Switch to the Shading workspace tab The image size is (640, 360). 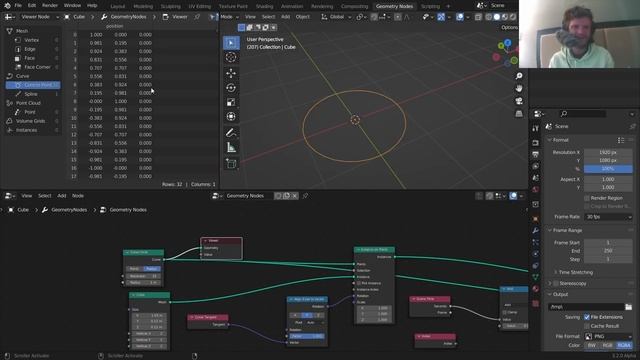pyautogui.click(x=264, y=6)
